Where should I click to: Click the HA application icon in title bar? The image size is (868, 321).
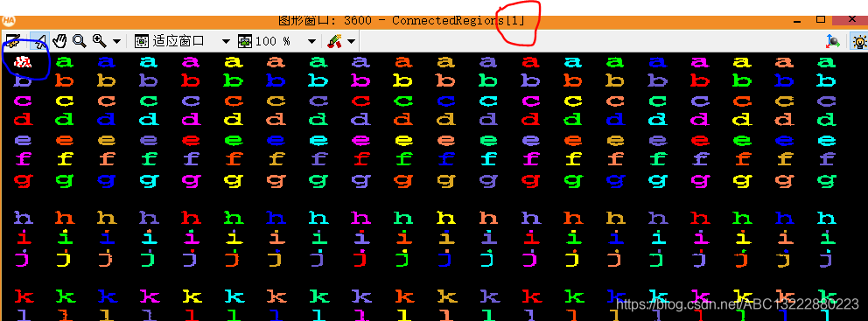click(8, 21)
